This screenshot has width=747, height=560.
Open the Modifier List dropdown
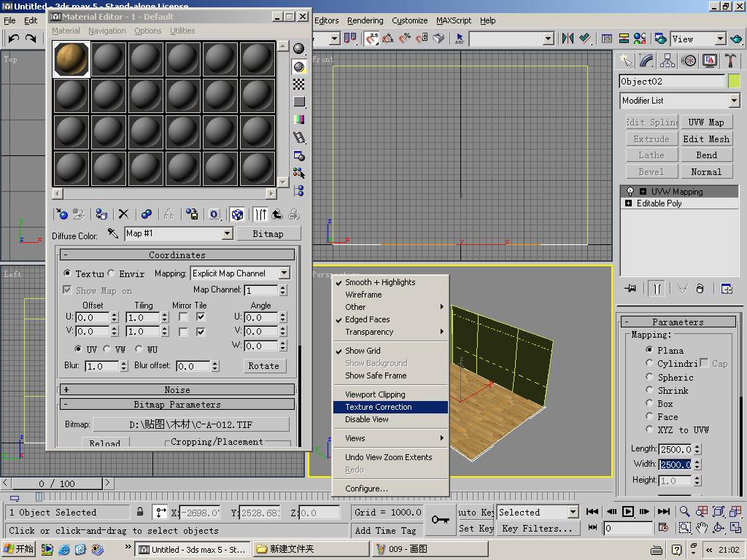[734, 101]
